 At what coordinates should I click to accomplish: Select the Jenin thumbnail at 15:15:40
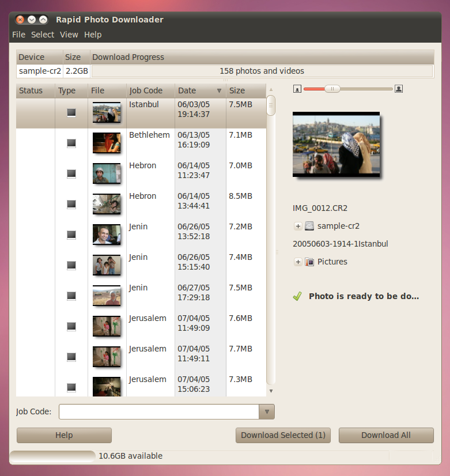pos(107,265)
